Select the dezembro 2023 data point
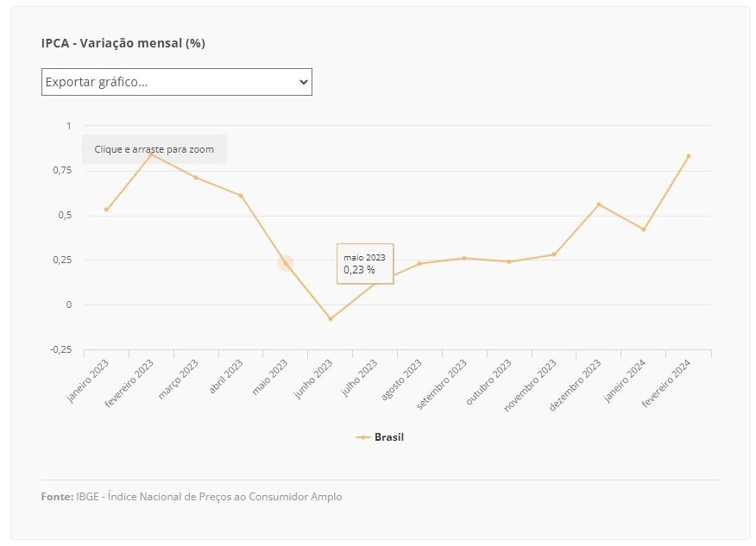 (599, 204)
